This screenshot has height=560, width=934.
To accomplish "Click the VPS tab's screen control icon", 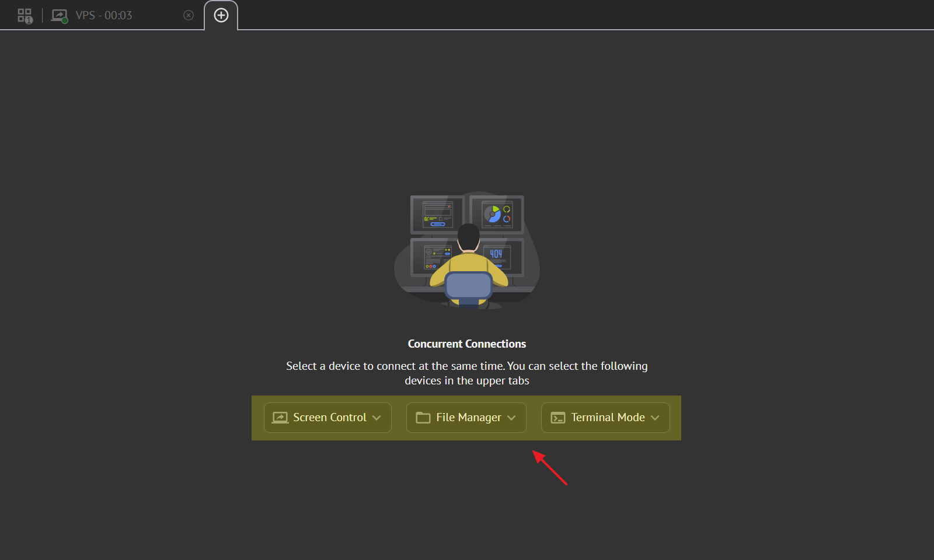I will point(58,15).
